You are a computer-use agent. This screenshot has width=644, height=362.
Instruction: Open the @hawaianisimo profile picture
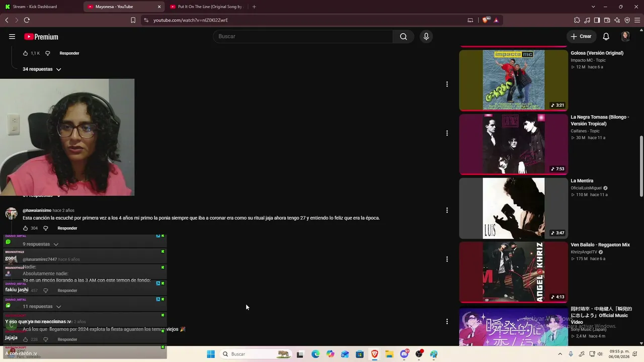coord(11,213)
